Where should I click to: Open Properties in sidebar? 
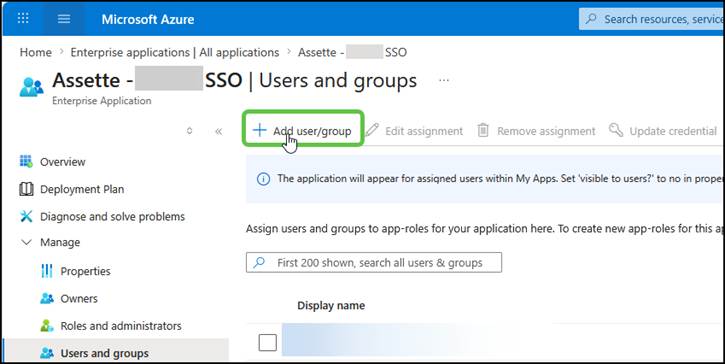coord(86,271)
